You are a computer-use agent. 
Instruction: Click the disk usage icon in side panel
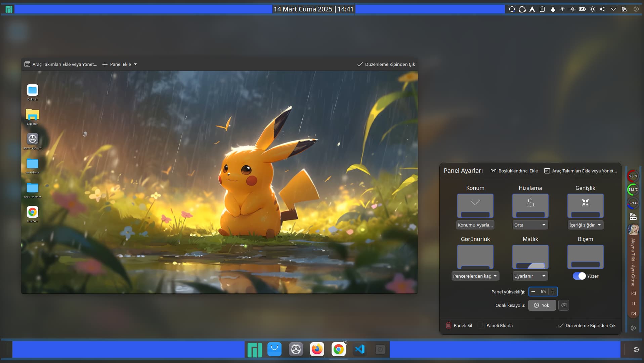click(x=633, y=216)
